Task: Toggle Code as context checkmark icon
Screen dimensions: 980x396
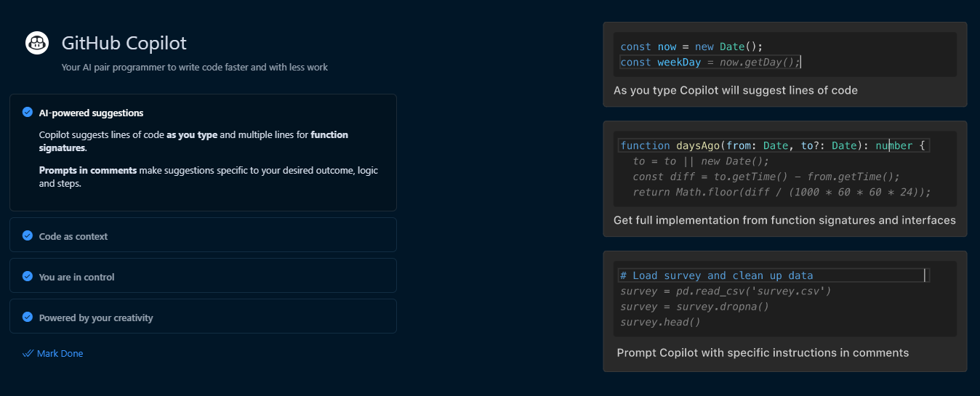Action: point(28,235)
